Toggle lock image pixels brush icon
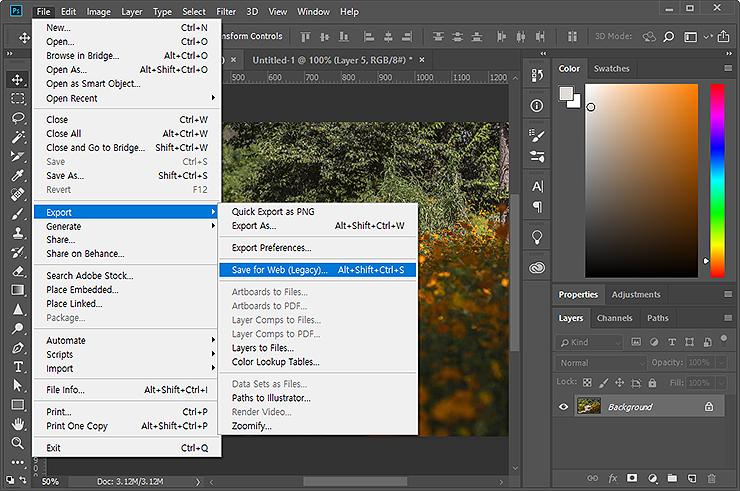 [x=604, y=382]
